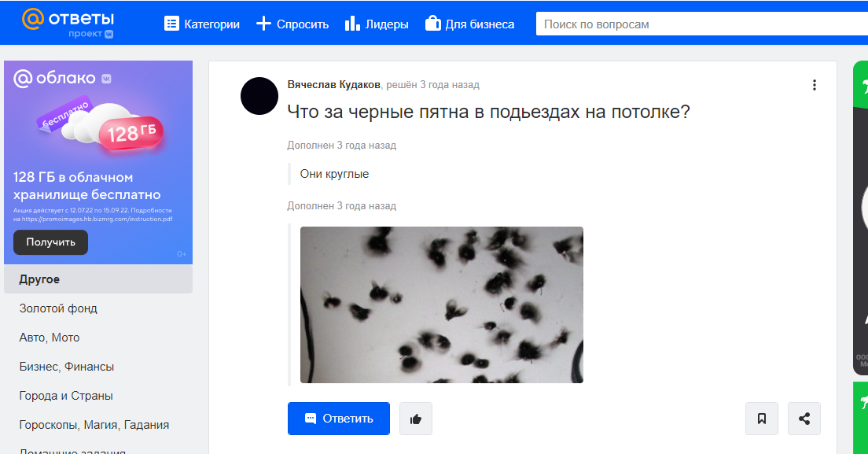
Task: Bookmark the question
Action: click(x=762, y=419)
